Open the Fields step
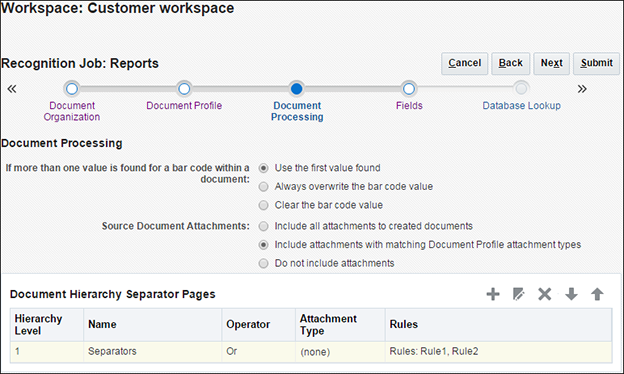The height and width of the screenshot is (374, 624). [x=409, y=105]
